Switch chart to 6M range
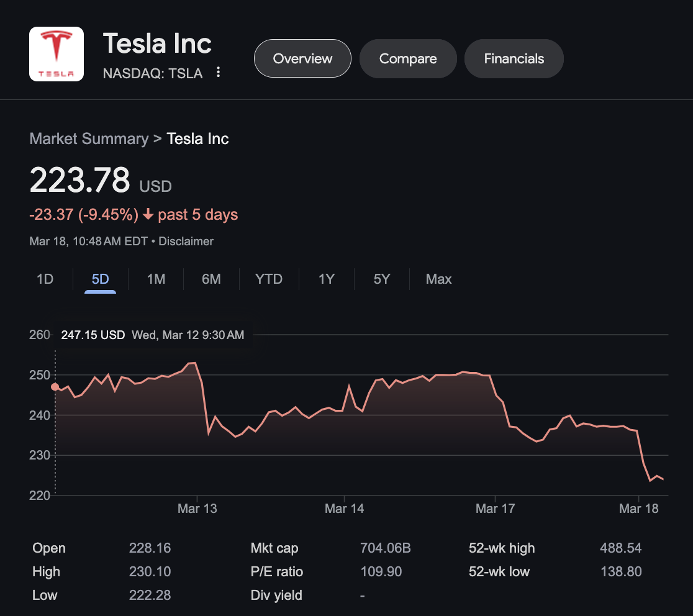Viewport: 693px width, 616px height. [x=211, y=279]
